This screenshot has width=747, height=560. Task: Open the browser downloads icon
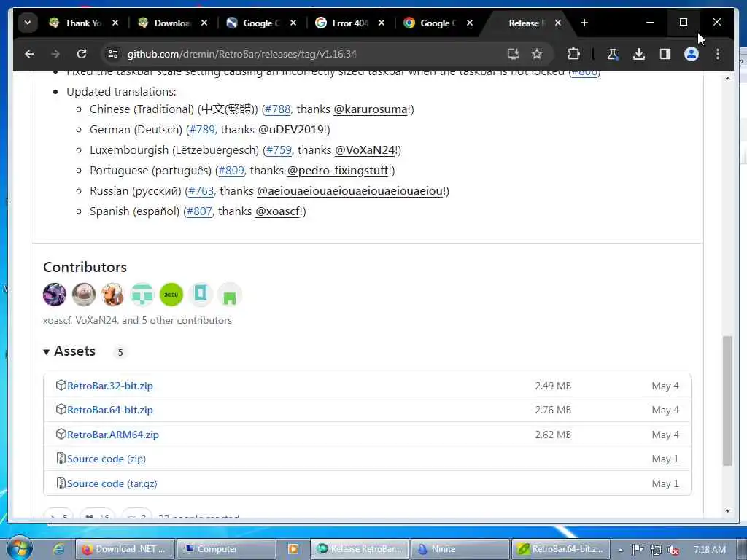tap(639, 54)
